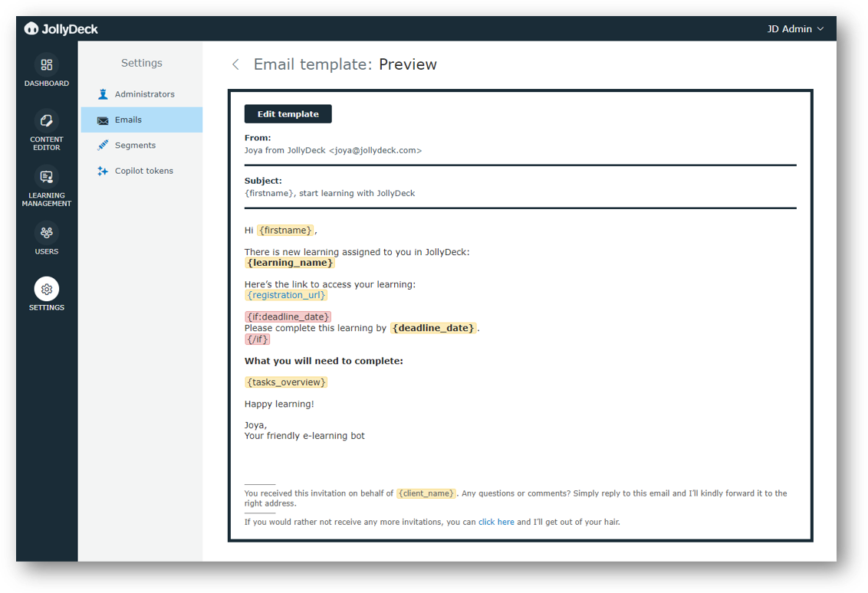Click the {firstname} token in the greeting
This screenshot has width=868, height=593.
pyautogui.click(x=285, y=229)
